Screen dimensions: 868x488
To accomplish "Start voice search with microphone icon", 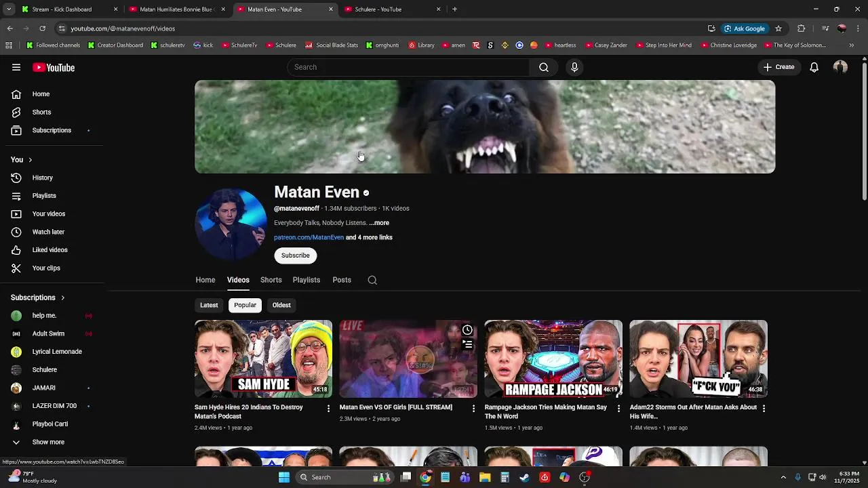I will (x=574, y=67).
